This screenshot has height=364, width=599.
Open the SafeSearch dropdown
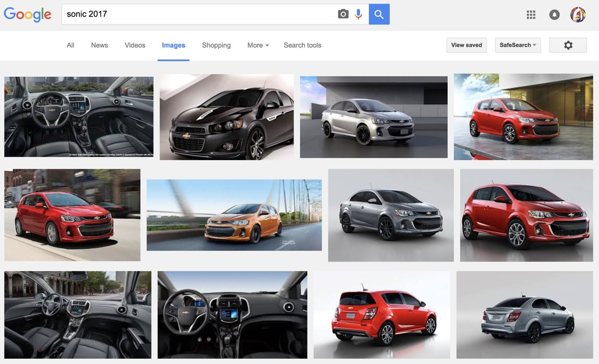[518, 45]
